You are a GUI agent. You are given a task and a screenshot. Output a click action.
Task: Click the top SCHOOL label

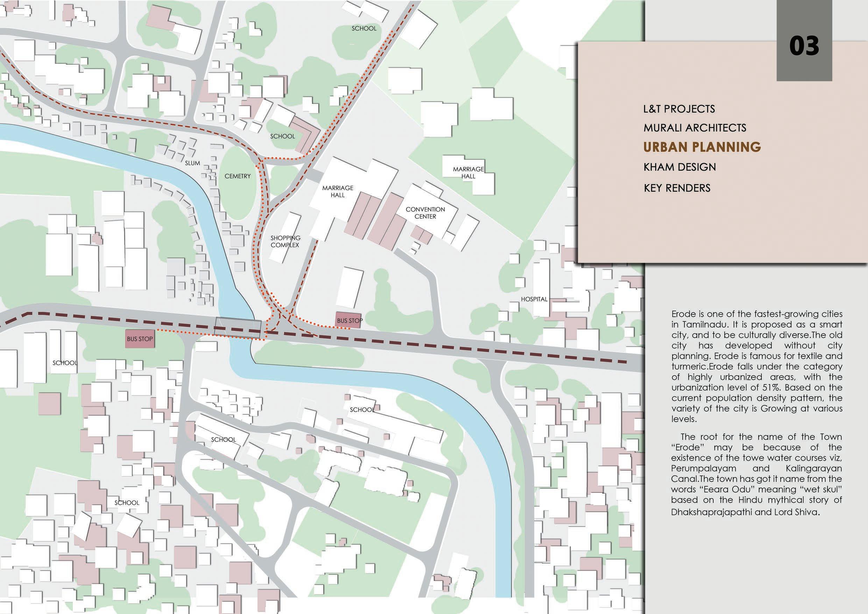pos(364,28)
